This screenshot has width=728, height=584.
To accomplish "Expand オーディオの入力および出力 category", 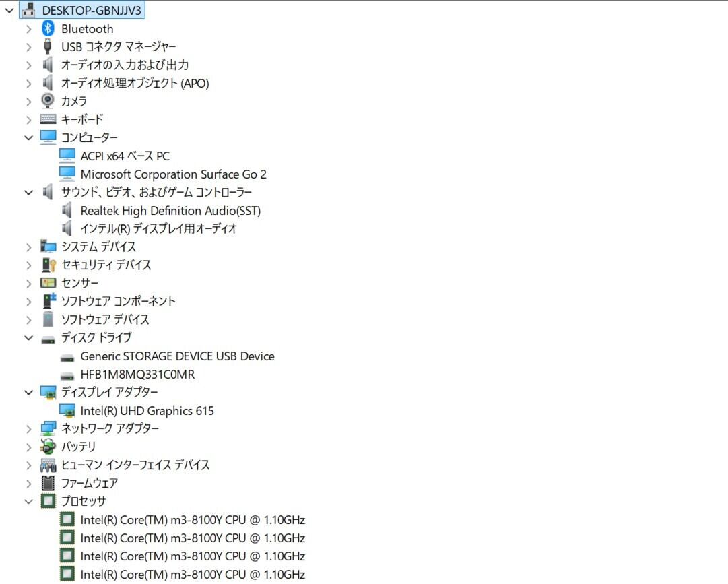I will coord(29,65).
